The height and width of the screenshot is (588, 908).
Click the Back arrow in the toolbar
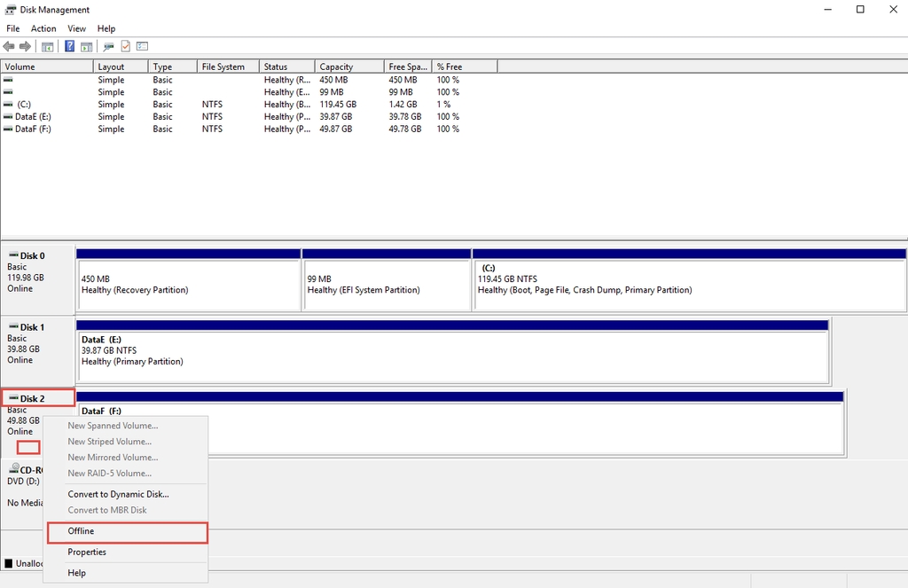[9, 46]
